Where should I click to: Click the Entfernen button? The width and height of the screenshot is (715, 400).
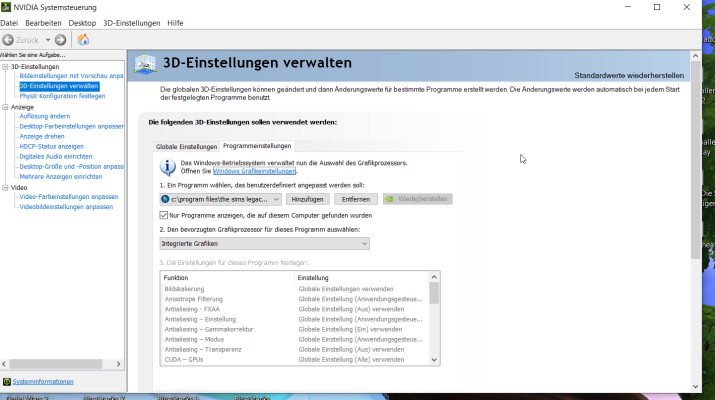click(356, 199)
